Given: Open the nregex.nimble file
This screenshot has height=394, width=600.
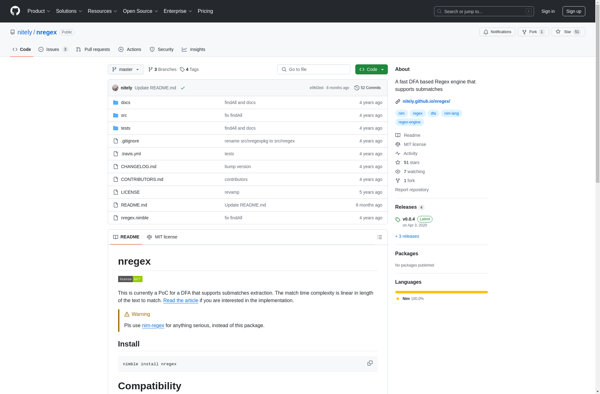Looking at the screenshot, I should tap(135, 218).
